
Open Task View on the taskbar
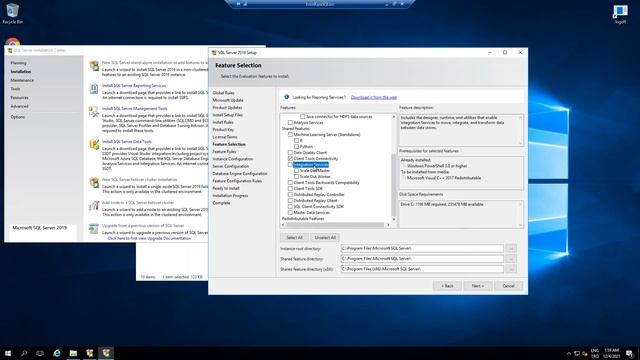pyautogui.click(x=40, y=353)
